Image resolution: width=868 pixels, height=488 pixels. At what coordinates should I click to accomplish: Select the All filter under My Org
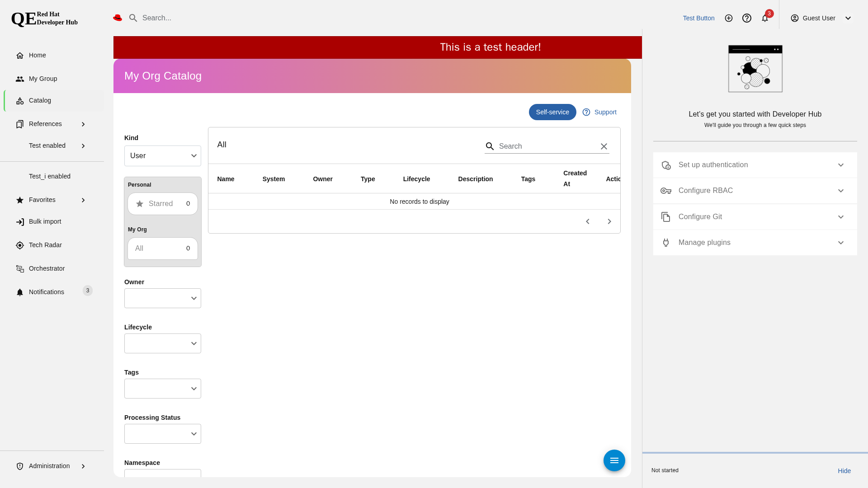(x=162, y=249)
